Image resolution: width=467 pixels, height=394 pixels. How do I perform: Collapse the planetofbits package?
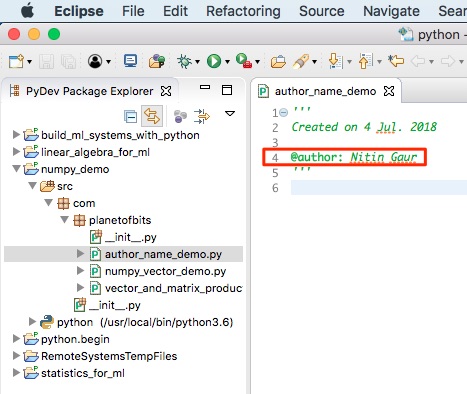[x=64, y=219]
